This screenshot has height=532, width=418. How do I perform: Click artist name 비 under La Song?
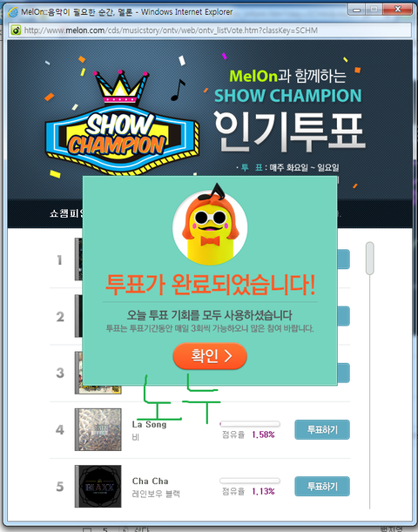pyautogui.click(x=136, y=438)
